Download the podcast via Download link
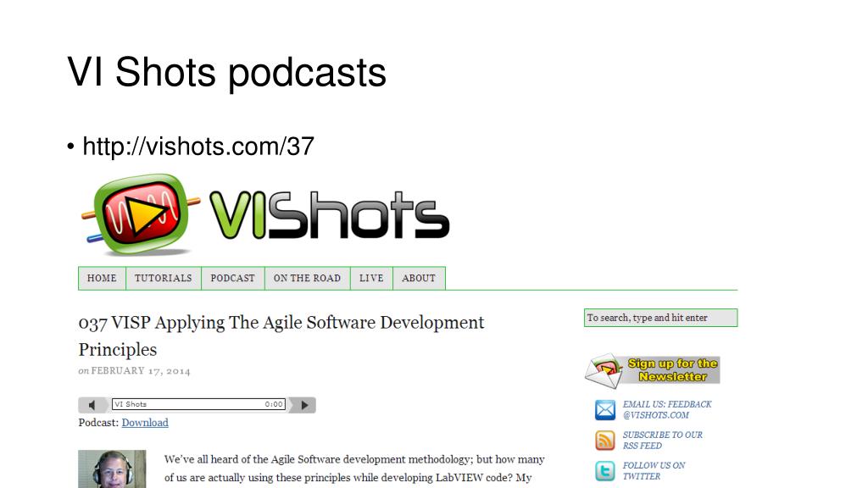This screenshot has height=488, width=868. (145, 423)
